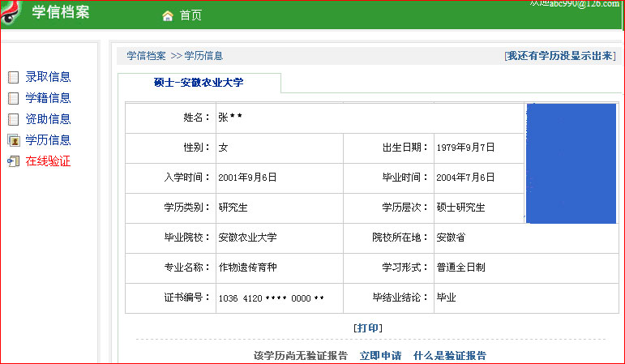Image resolution: width=625 pixels, height=364 pixels.
Task: Click the 学历信息 breadcrumb text
Action: point(203,56)
